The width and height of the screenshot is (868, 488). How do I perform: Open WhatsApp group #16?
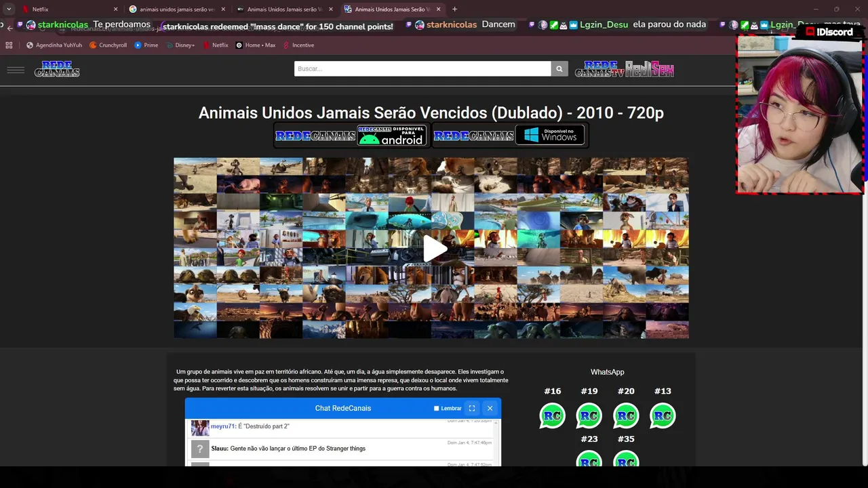tap(552, 415)
